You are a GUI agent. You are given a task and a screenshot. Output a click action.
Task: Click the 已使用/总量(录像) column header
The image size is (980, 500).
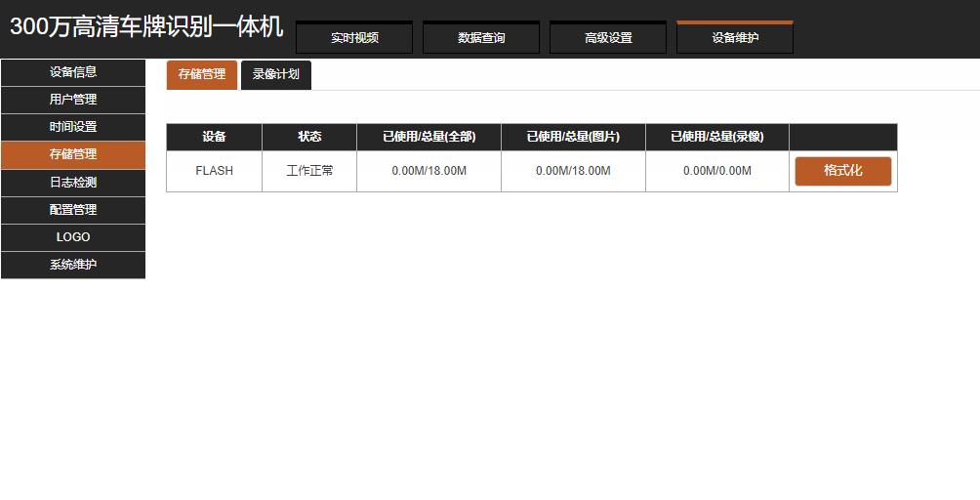tap(717, 137)
